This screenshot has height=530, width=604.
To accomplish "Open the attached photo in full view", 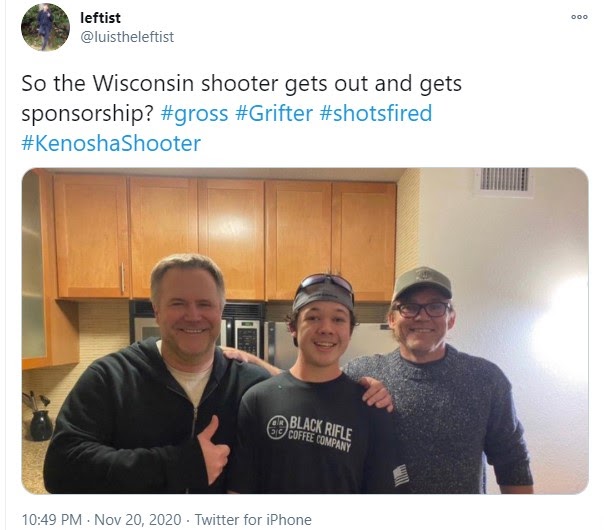I will pos(305,331).
